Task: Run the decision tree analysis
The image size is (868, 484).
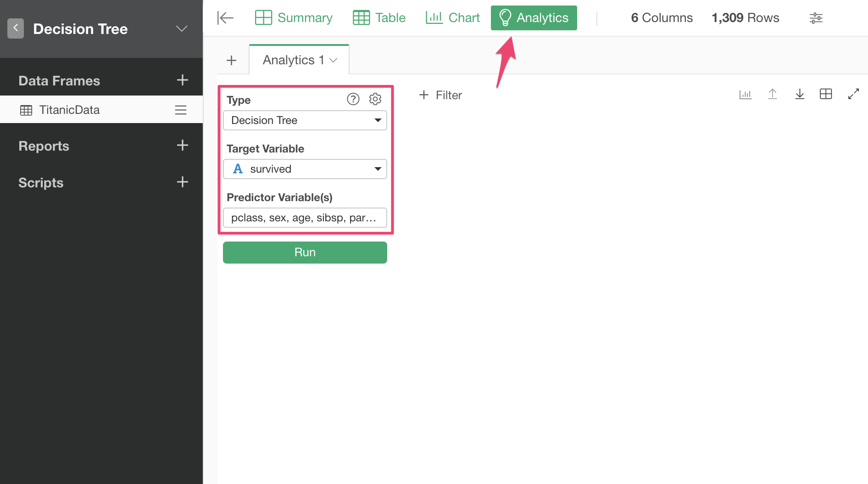Action: tap(305, 253)
